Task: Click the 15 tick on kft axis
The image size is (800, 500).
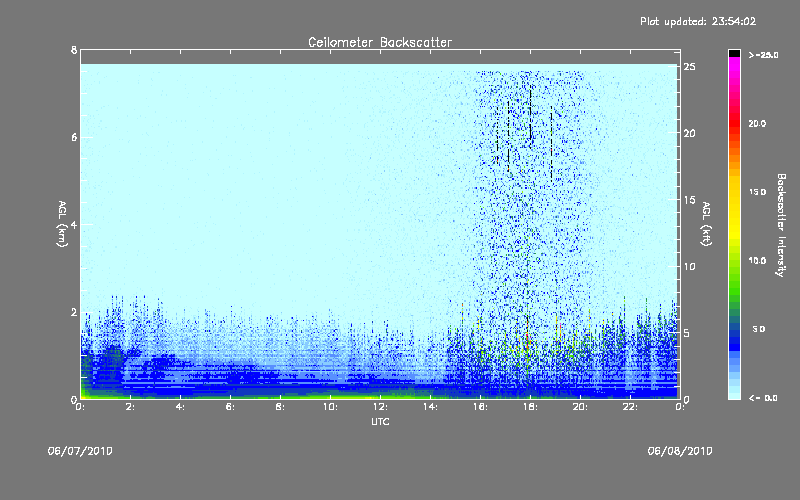Action: coord(689,200)
